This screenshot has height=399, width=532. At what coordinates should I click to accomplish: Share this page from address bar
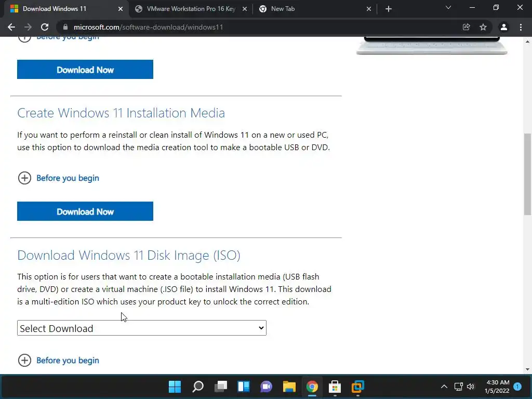[467, 27]
